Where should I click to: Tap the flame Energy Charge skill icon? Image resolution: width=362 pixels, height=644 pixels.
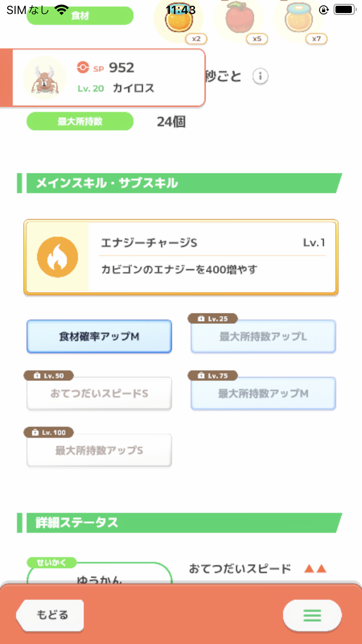(x=57, y=257)
